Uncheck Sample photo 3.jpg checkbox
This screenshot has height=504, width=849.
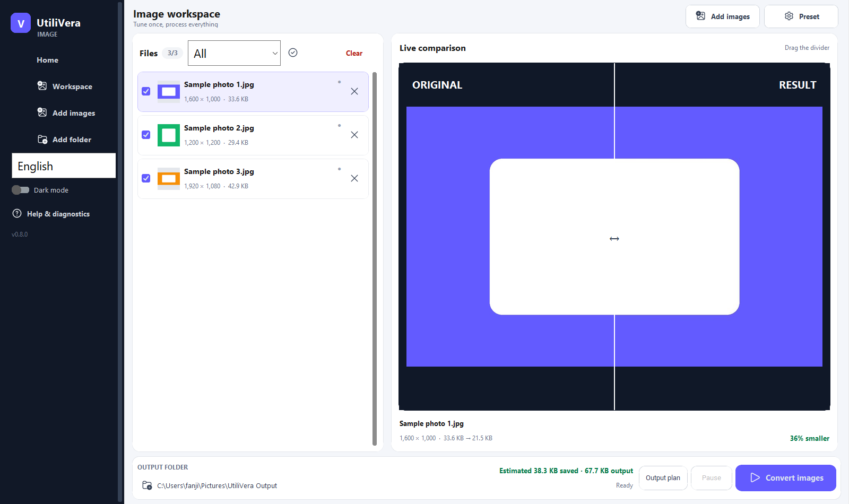(x=146, y=178)
